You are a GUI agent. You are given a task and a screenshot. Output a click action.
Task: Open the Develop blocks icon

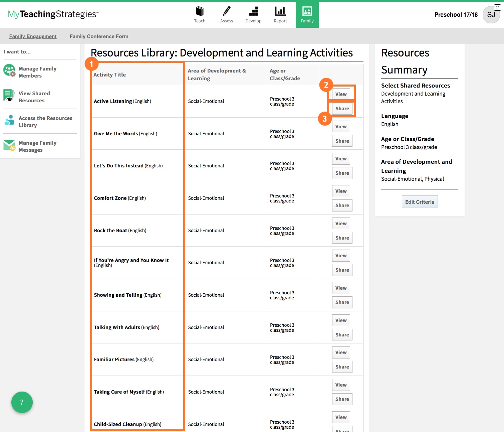(253, 12)
